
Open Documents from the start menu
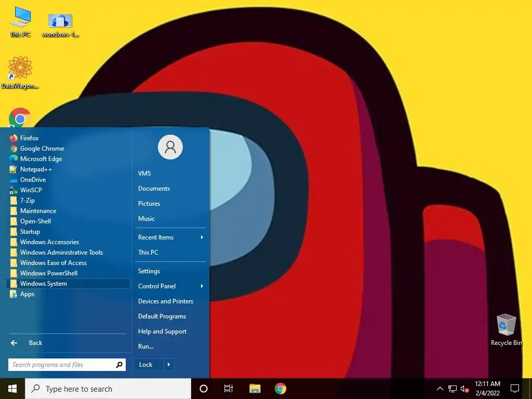tap(170, 189)
